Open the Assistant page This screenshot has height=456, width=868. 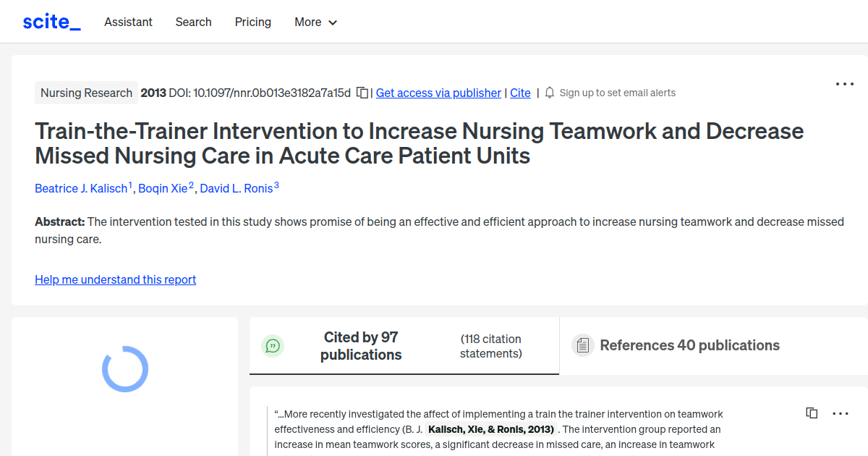point(128,22)
